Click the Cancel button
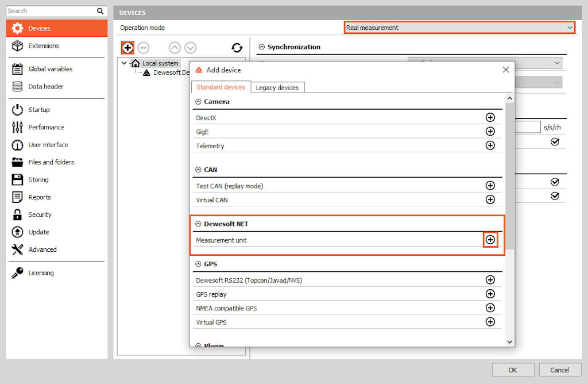 [x=560, y=370]
